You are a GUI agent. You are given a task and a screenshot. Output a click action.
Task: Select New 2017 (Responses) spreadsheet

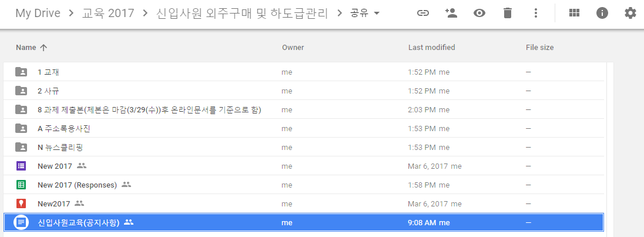tap(77, 185)
